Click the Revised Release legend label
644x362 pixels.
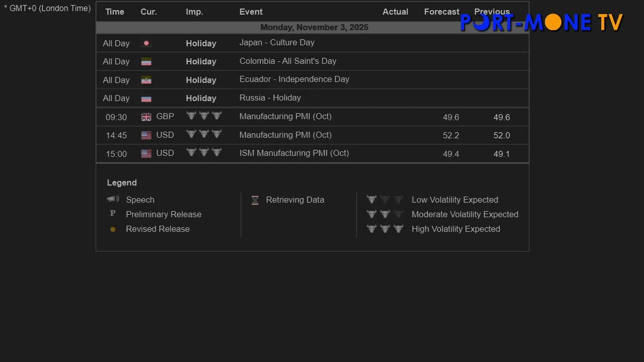pos(157,229)
